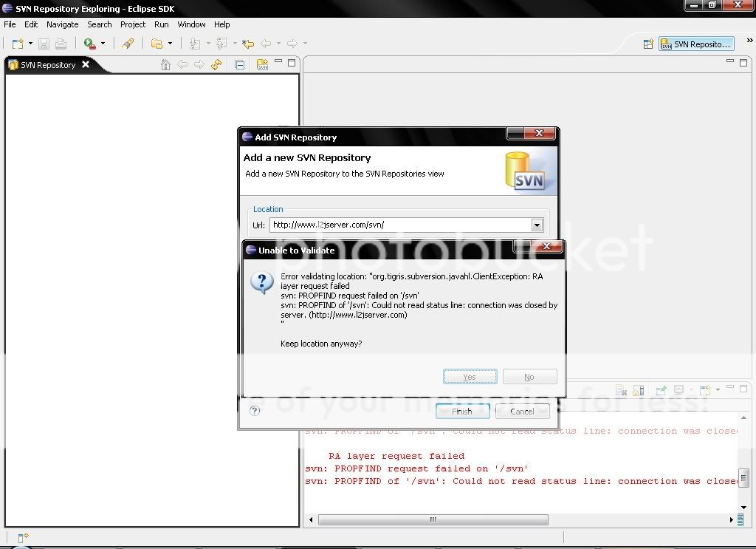756x549 pixels.
Task: Switch to the SVN Repository perspective button
Action: (696, 44)
